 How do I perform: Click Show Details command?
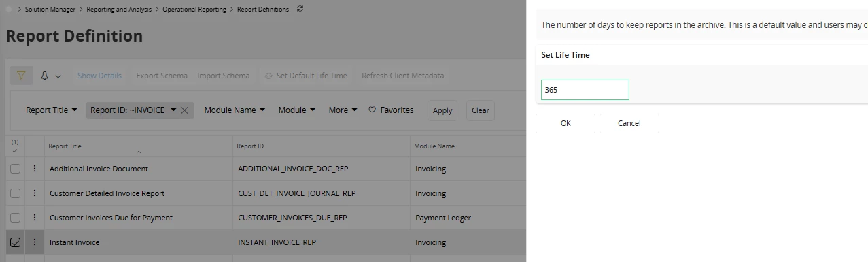pyautogui.click(x=99, y=76)
